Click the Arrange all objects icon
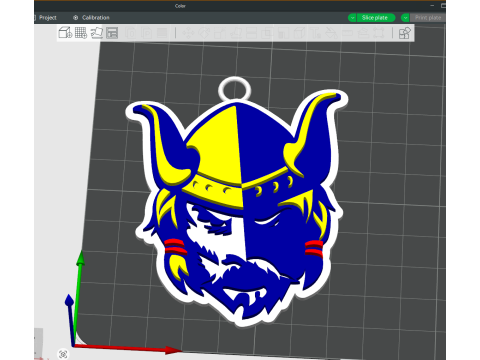 coord(112,33)
